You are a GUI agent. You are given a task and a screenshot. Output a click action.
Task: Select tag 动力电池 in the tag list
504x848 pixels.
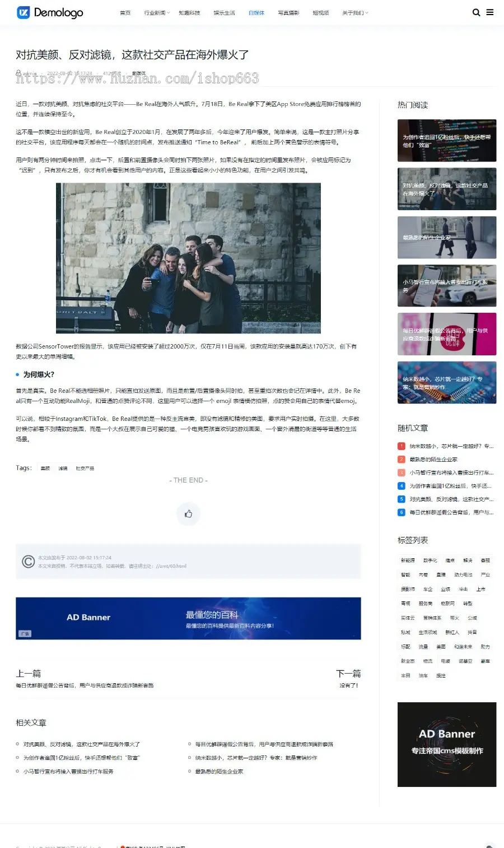click(x=463, y=575)
